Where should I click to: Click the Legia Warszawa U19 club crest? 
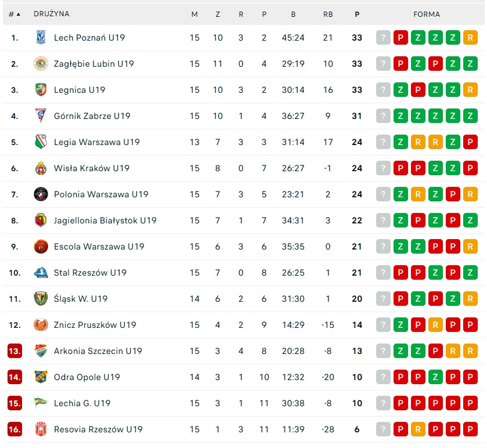[41, 142]
